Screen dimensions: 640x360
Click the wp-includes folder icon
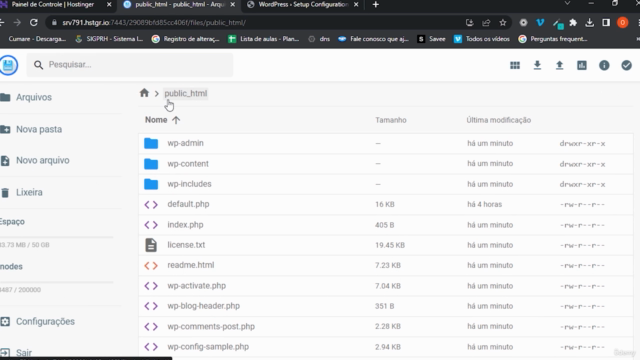coord(151,184)
